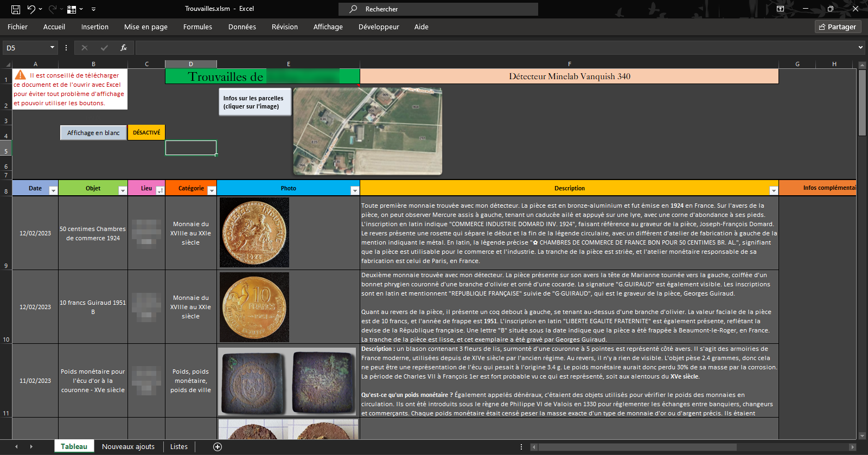Open the Formules ribbon tab

pyautogui.click(x=197, y=27)
